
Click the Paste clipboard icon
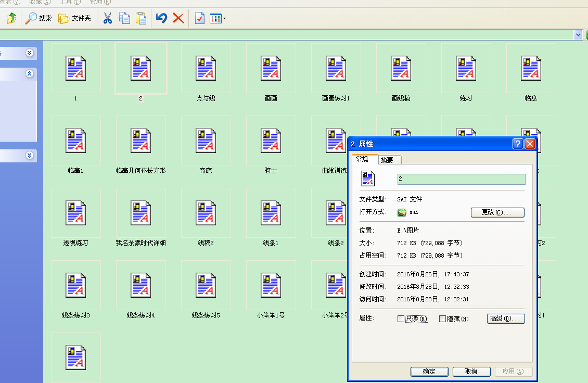tap(140, 18)
